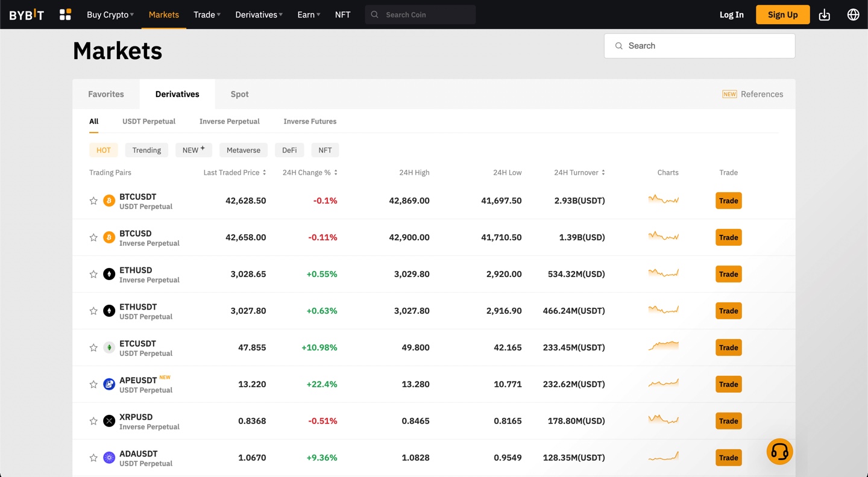Filter by Trending category chip
Viewport: 868px width, 477px height.
[146, 150]
